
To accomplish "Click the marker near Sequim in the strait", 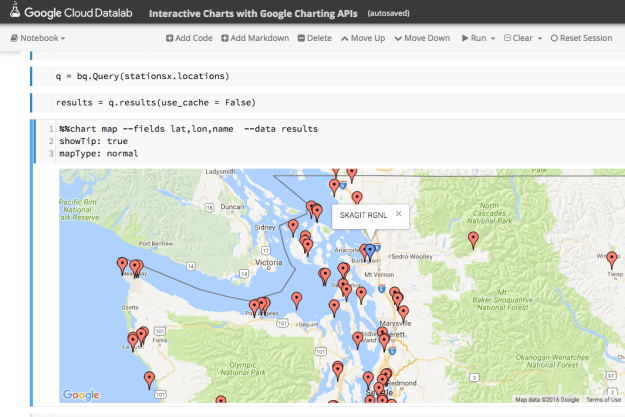I will tap(297, 300).
